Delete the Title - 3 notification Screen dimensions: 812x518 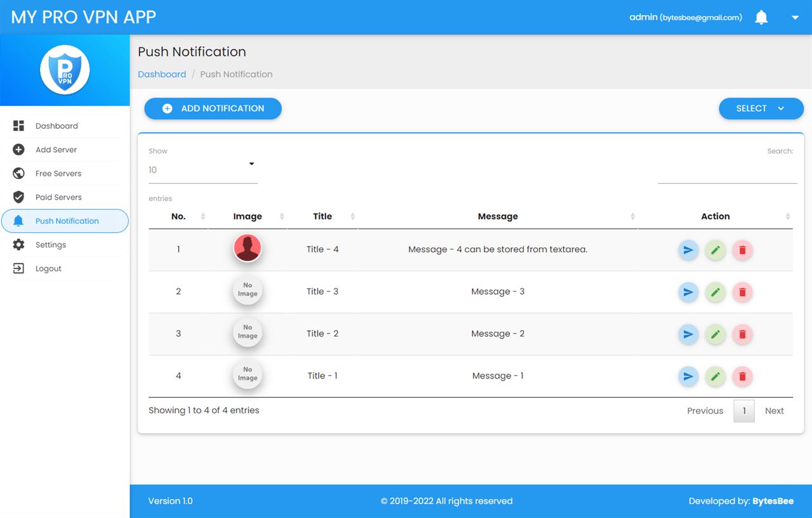(x=742, y=292)
